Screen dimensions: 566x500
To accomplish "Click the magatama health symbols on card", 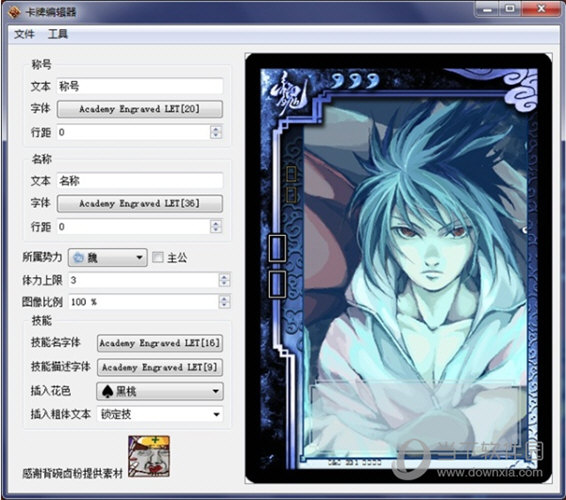I will click(355, 81).
